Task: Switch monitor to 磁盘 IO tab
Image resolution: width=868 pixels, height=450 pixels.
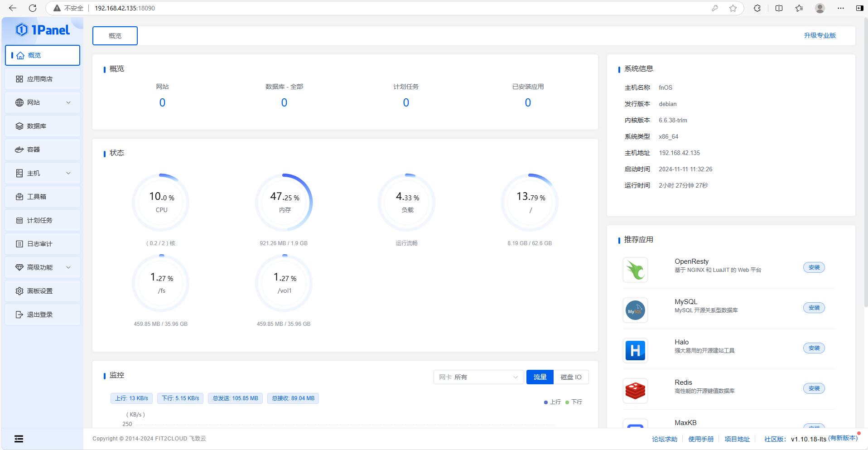Action: (571, 377)
